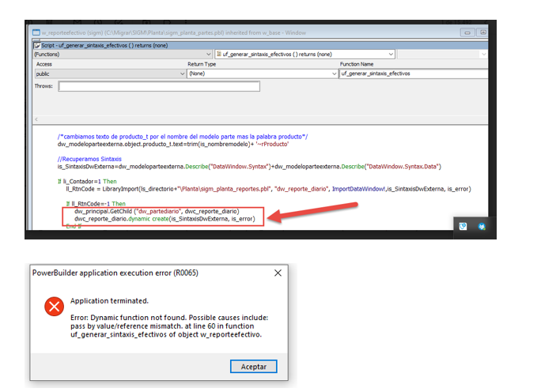Close the PowerBuilder execution error dialog
The image size is (556, 392).
pyautogui.click(x=278, y=273)
